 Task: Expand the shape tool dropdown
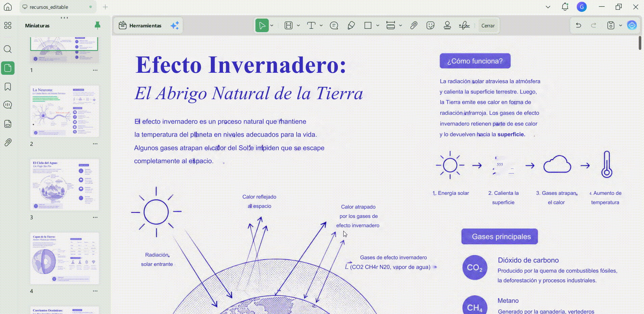(x=378, y=26)
